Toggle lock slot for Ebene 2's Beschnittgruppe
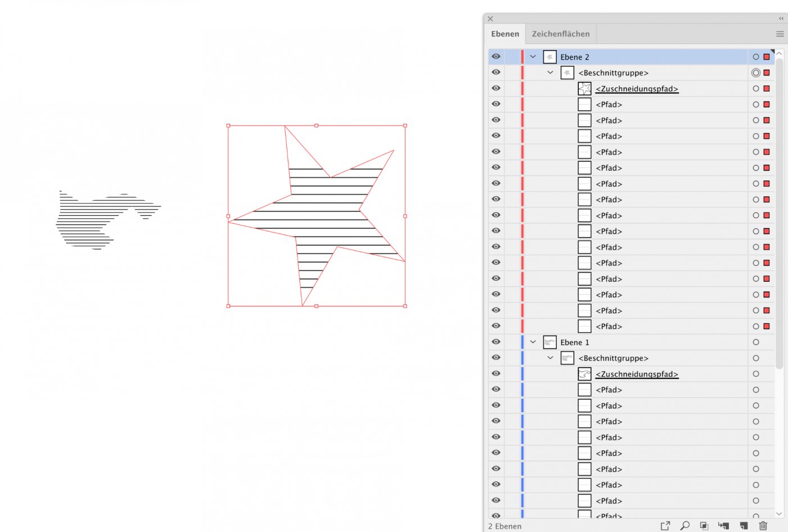 click(x=512, y=73)
